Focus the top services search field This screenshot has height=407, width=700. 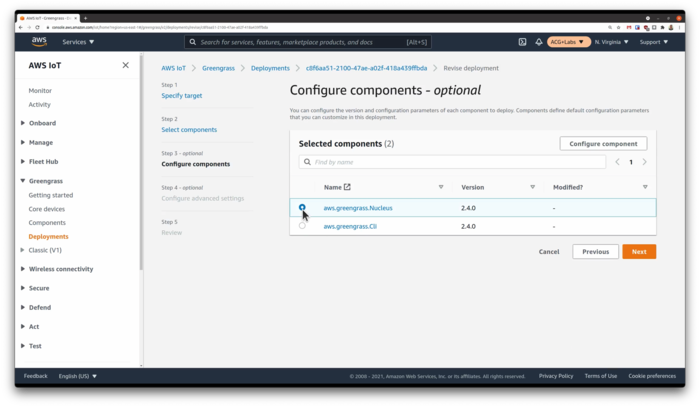pyautogui.click(x=308, y=42)
